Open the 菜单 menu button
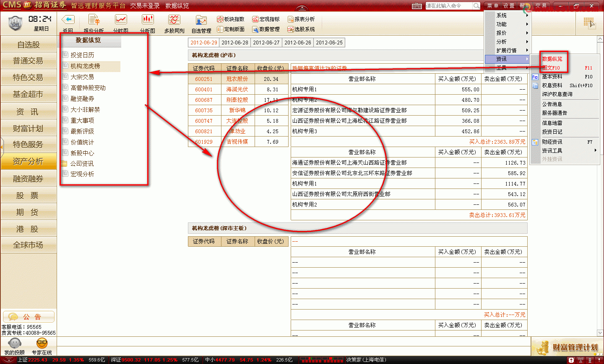604x364 pixels. 492,6
